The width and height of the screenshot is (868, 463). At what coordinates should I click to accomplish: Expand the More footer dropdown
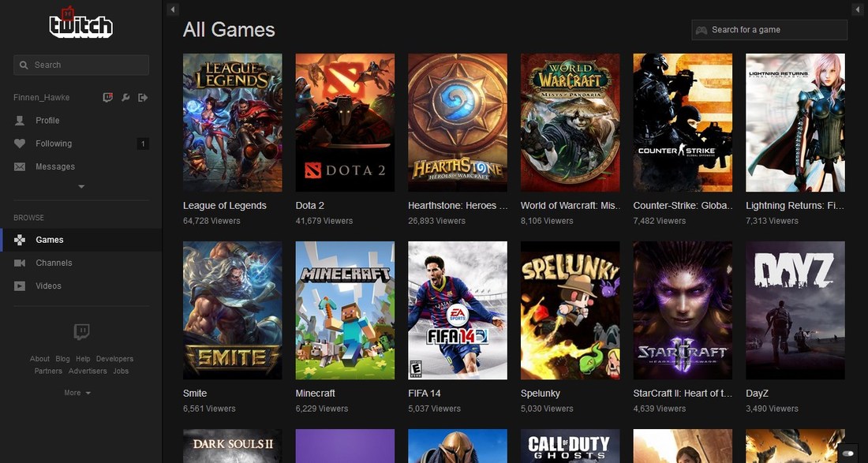click(x=77, y=393)
